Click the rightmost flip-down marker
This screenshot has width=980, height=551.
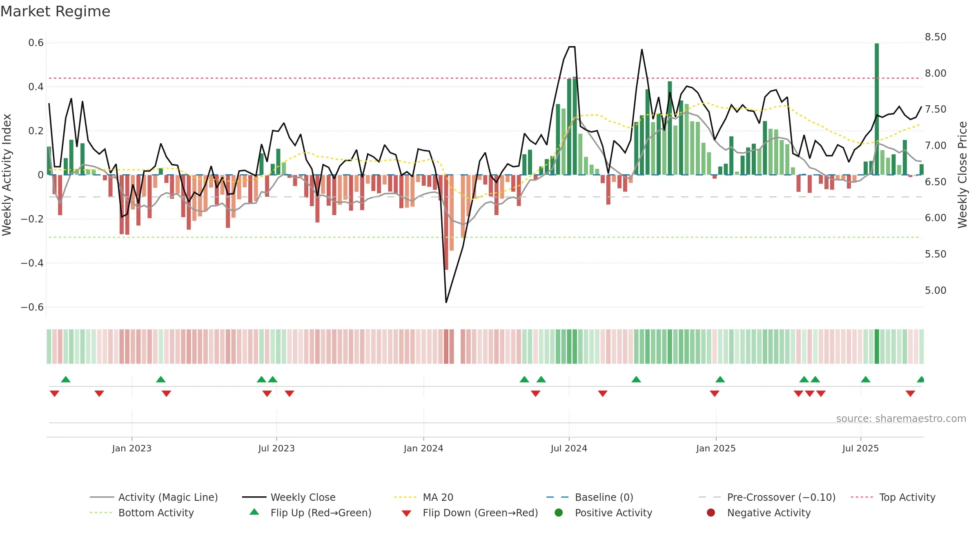[910, 393]
